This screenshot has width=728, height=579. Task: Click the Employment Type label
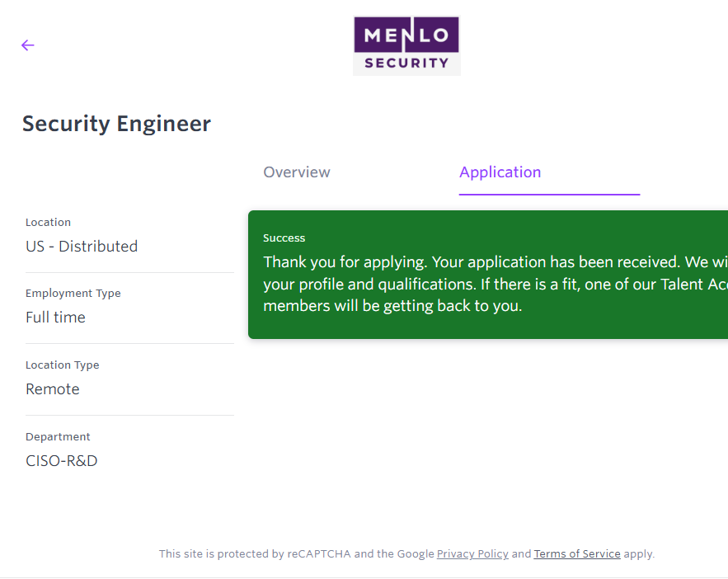point(73,294)
